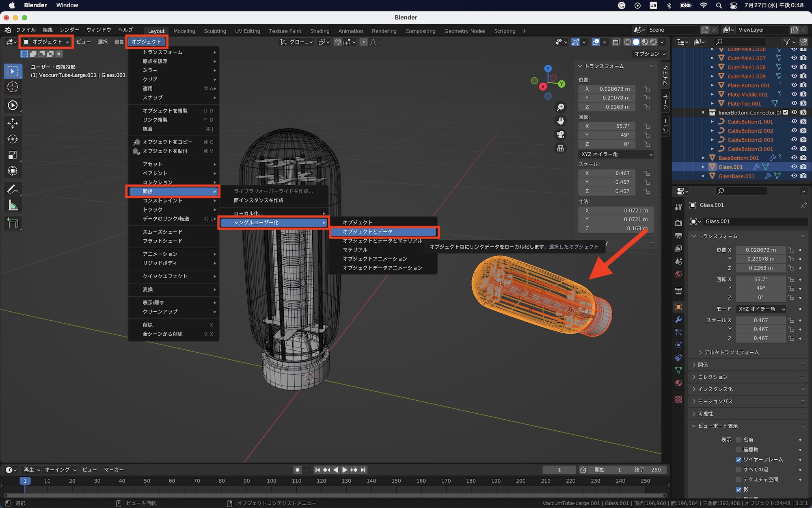Disable the ワイヤーフレーム checkbox
This screenshot has width=812, height=508.
739,460
